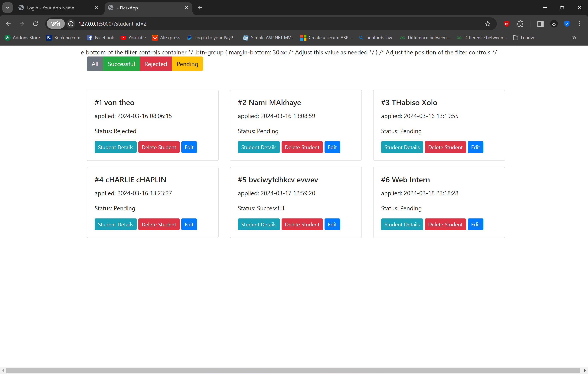Expand hidden bookmarks with the double-chevron
The height and width of the screenshot is (374, 588).
[x=574, y=38]
